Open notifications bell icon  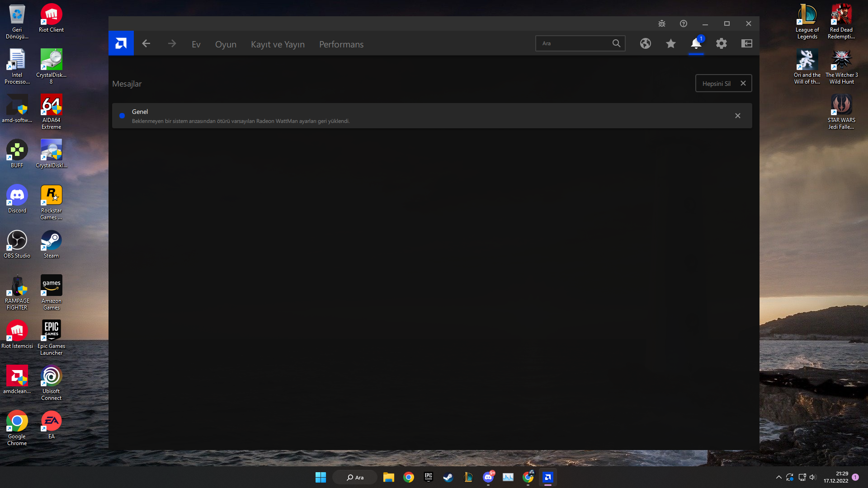696,43
